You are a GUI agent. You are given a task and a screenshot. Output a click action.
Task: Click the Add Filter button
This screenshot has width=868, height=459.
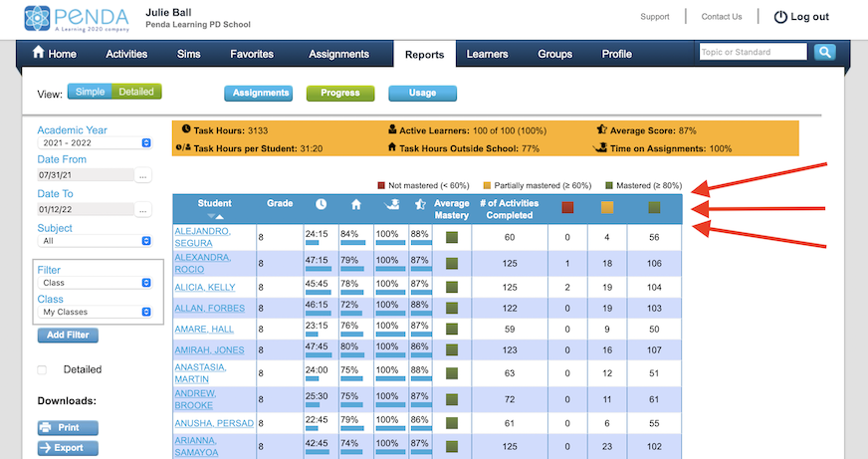click(x=68, y=335)
